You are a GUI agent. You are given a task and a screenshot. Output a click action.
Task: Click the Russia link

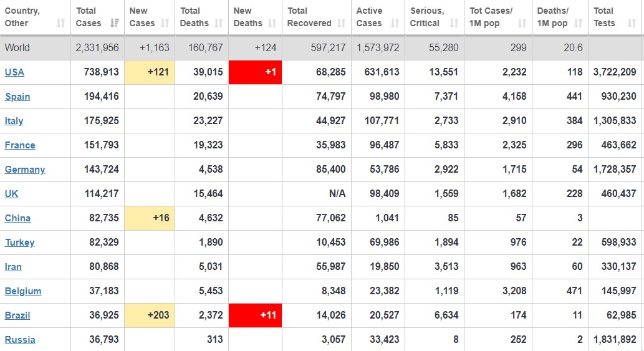click(x=20, y=340)
